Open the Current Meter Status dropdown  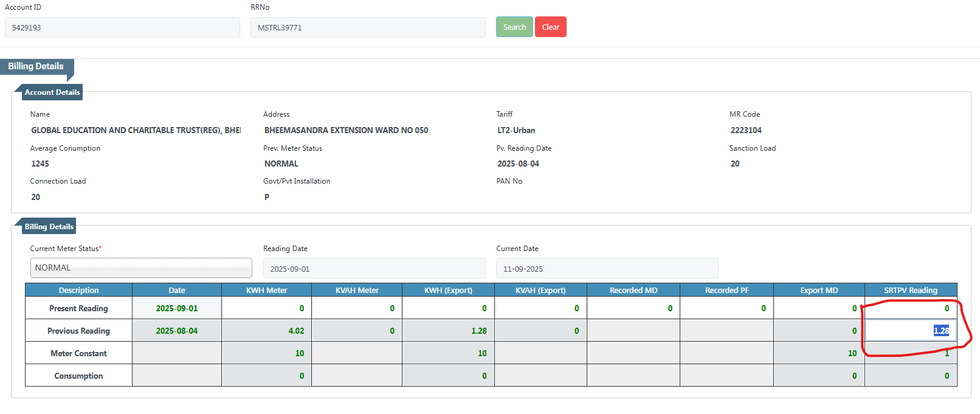[x=141, y=267]
